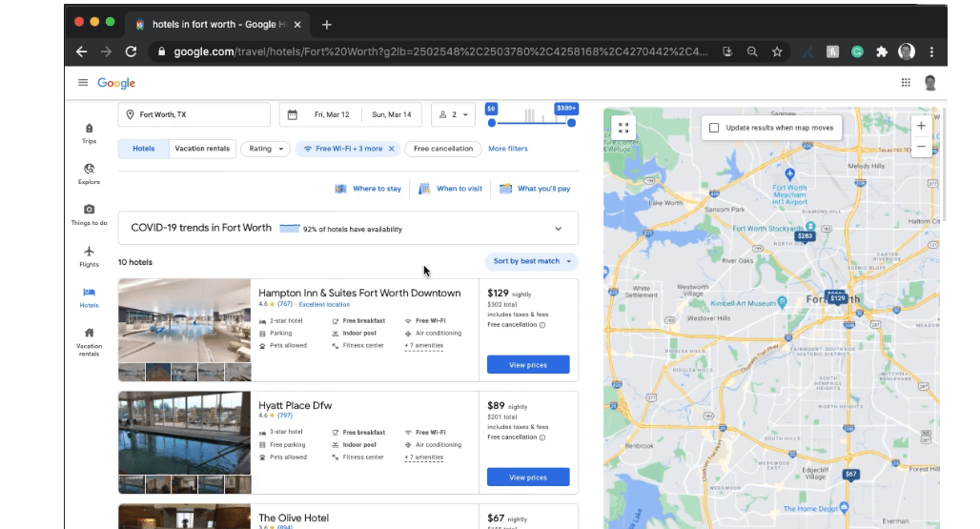Open Chrome's three-dot menu
This screenshot has height=529, width=980.
(x=931, y=51)
